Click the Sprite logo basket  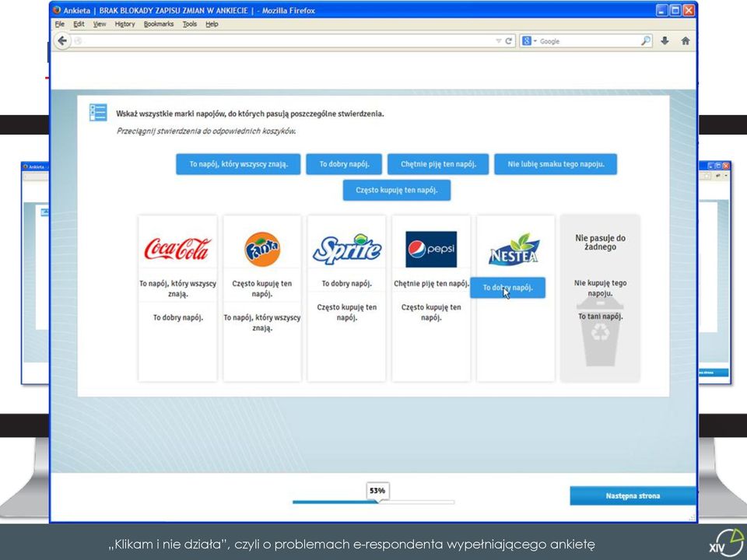[x=347, y=249]
